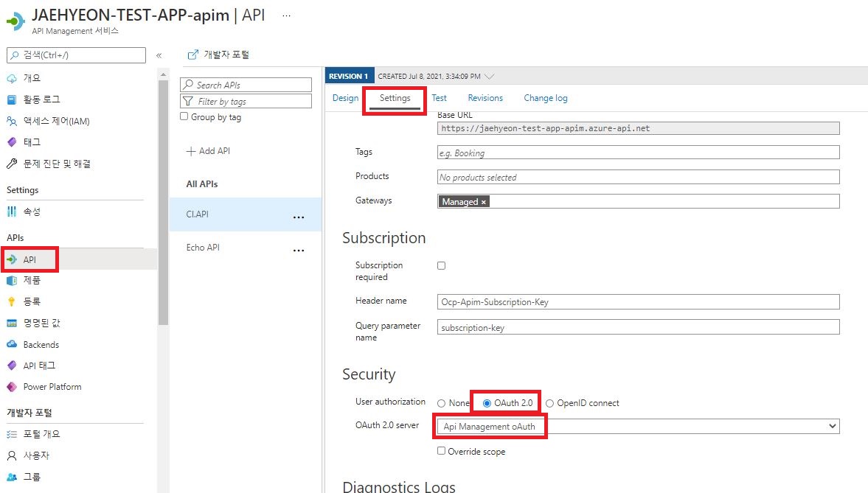The height and width of the screenshot is (493, 868).
Task: Open the header ellipsis more options
Action: [286, 15]
